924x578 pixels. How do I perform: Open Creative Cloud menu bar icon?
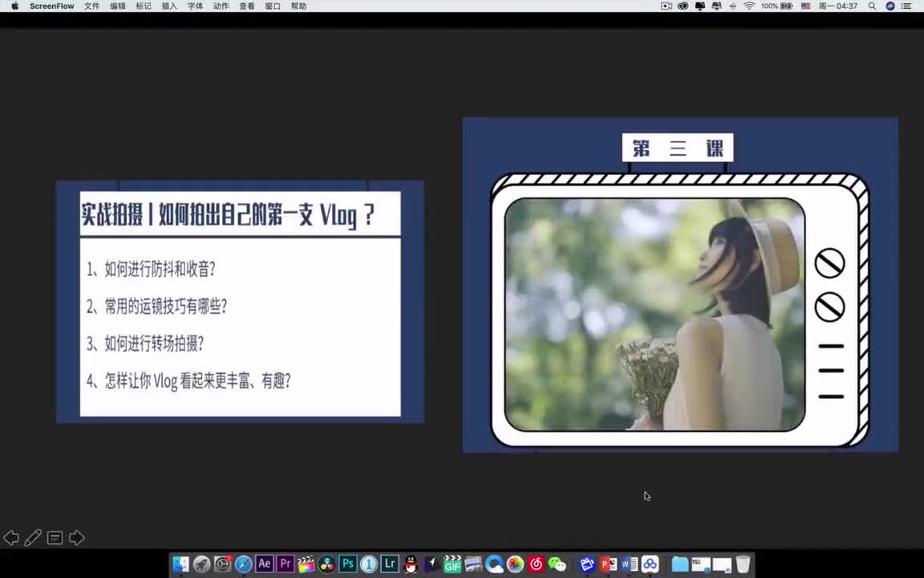[x=683, y=6]
